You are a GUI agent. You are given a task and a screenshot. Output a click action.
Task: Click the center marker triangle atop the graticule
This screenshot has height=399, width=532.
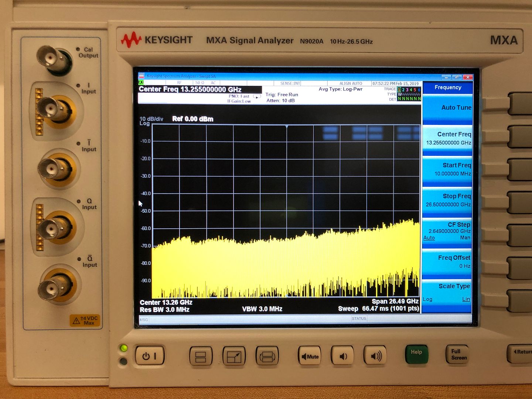287,127
